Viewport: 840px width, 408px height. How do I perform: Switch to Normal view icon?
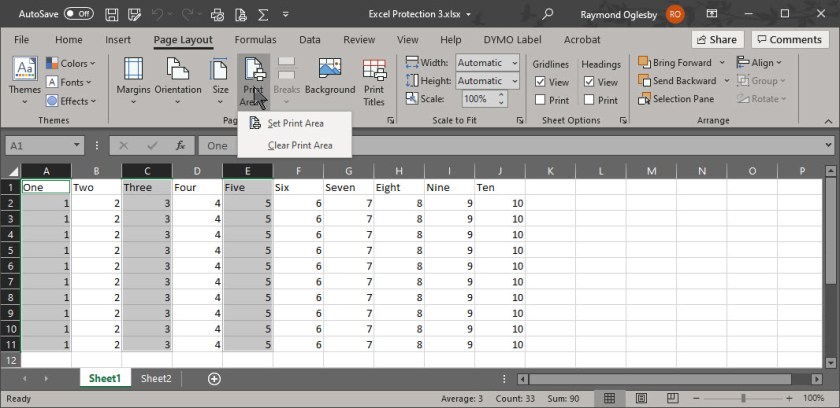pyautogui.click(x=609, y=398)
